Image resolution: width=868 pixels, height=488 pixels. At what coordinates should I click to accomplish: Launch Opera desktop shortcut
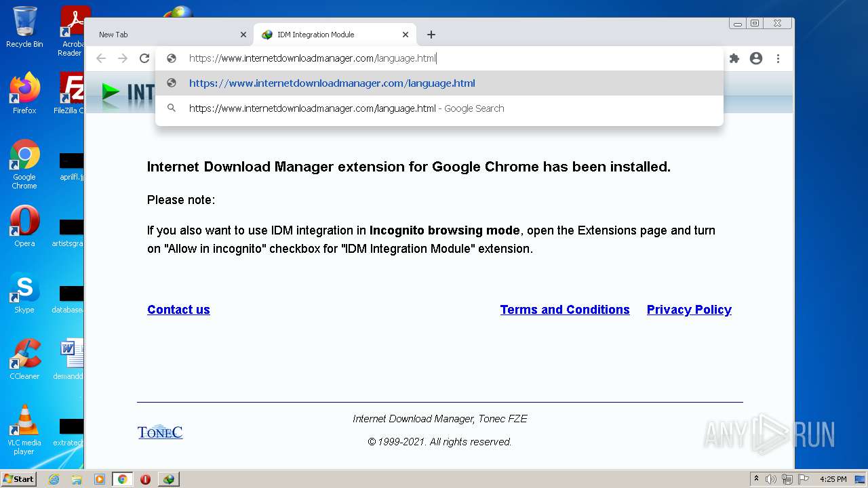[x=24, y=226]
